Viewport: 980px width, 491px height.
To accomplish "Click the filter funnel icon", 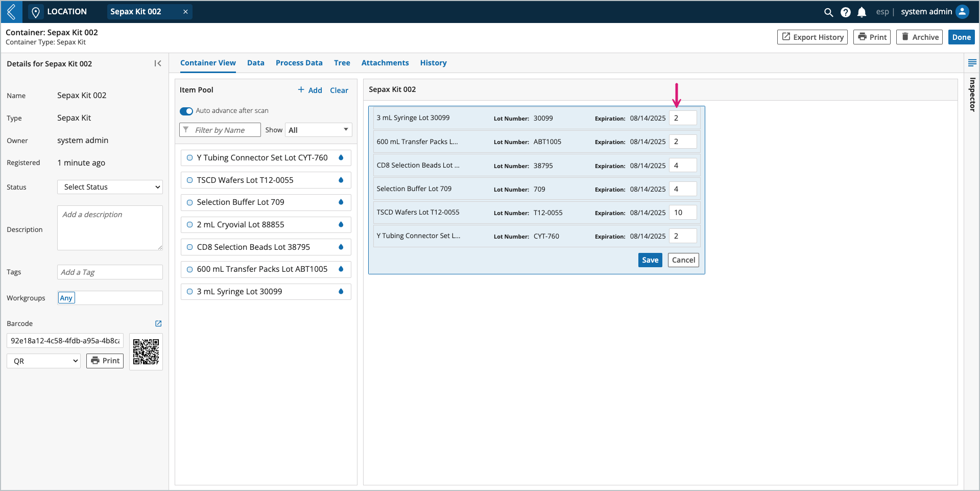I will point(186,130).
